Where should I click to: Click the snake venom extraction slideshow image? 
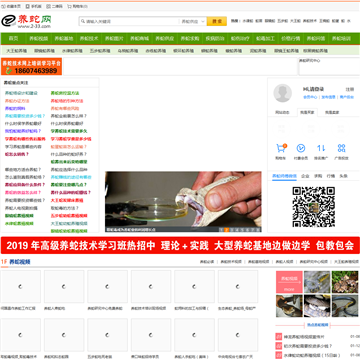coord(183,202)
